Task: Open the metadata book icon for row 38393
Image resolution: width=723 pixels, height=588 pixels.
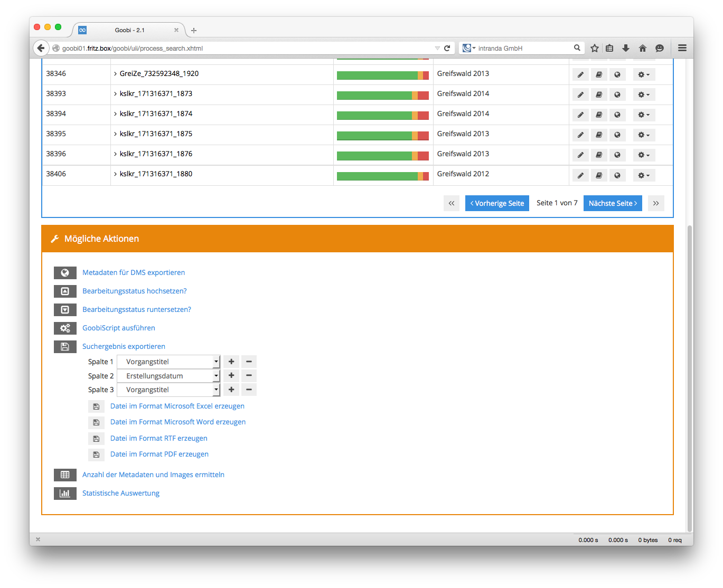Action: click(599, 94)
